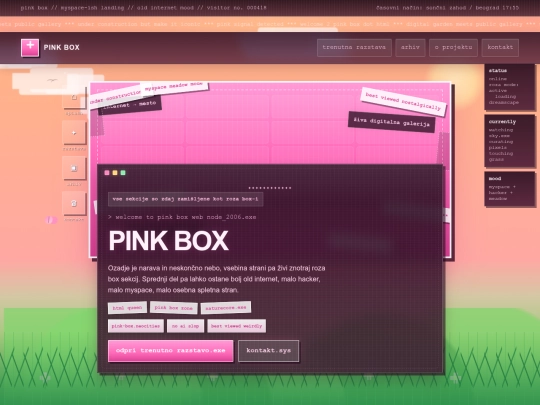Open the arhiv navigation item
The height and width of the screenshot is (405, 540).
pos(410,48)
